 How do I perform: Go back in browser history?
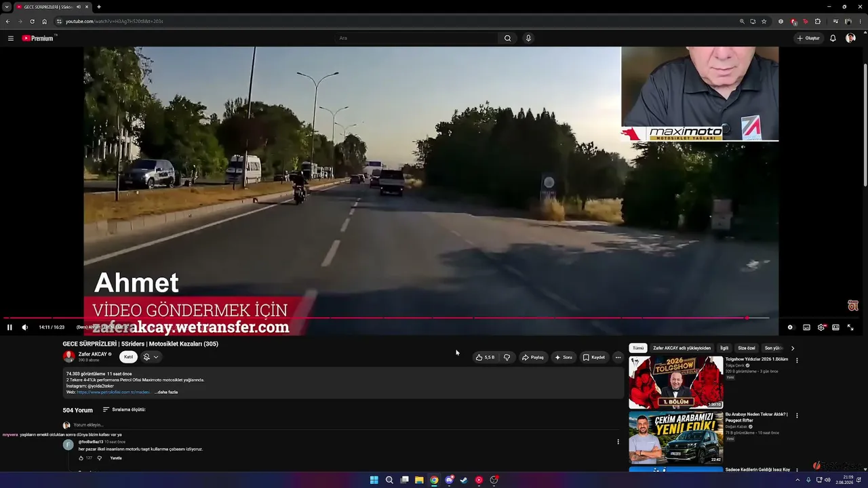click(7, 21)
